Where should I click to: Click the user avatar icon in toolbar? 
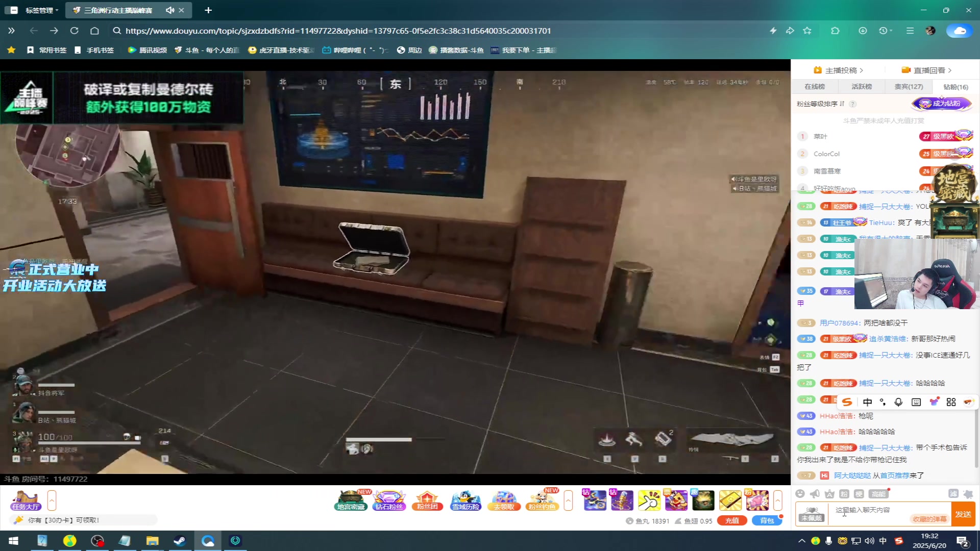point(930,31)
